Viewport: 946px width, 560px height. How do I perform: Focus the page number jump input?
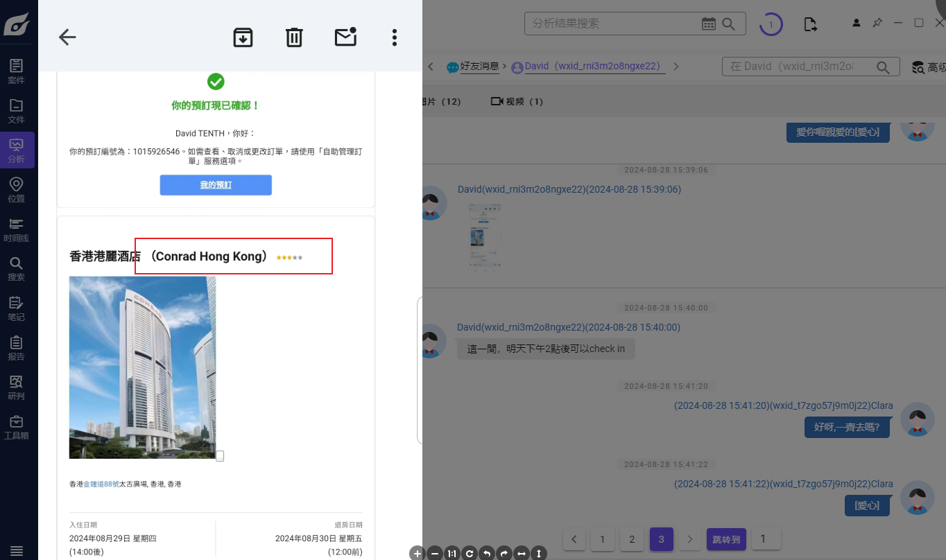pyautogui.click(x=767, y=539)
